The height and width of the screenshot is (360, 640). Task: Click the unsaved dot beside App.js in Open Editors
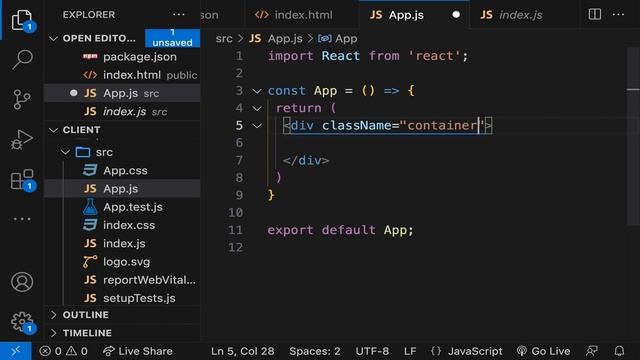tap(73, 93)
